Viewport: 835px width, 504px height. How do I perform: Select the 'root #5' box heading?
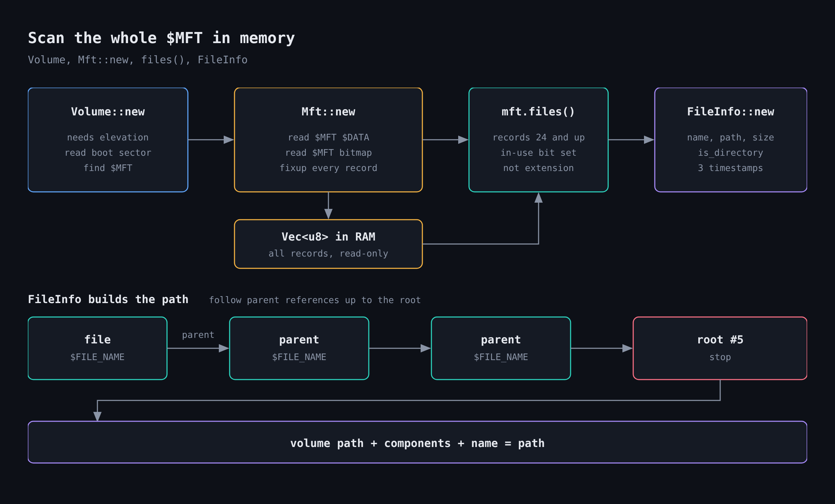click(x=720, y=340)
